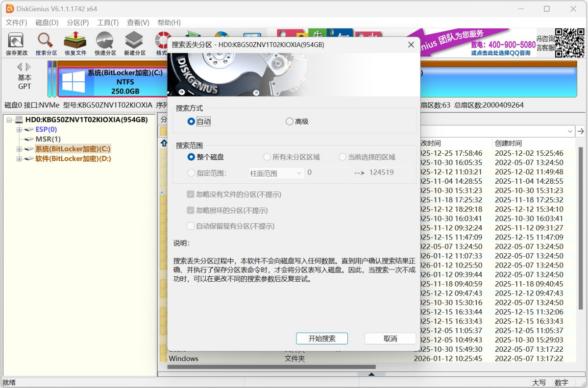Open the 恢复文件 (Recover Files) tool
Image resolution: width=588 pixels, height=388 pixels.
tap(75, 43)
